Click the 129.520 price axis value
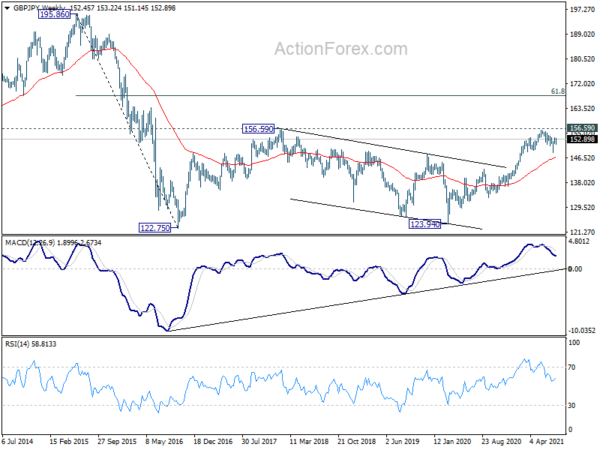This screenshot has height=450, width=600. [x=582, y=207]
